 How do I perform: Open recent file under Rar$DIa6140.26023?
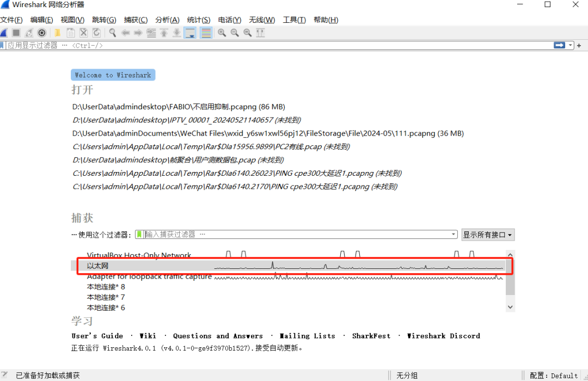[x=237, y=173]
